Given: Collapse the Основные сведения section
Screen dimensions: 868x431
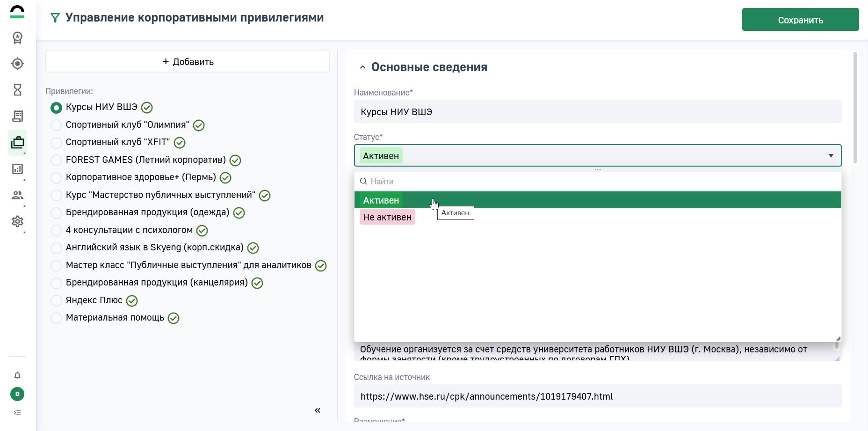Looking at the screenshot, I should pyautogui.click(x=362, y=67).
